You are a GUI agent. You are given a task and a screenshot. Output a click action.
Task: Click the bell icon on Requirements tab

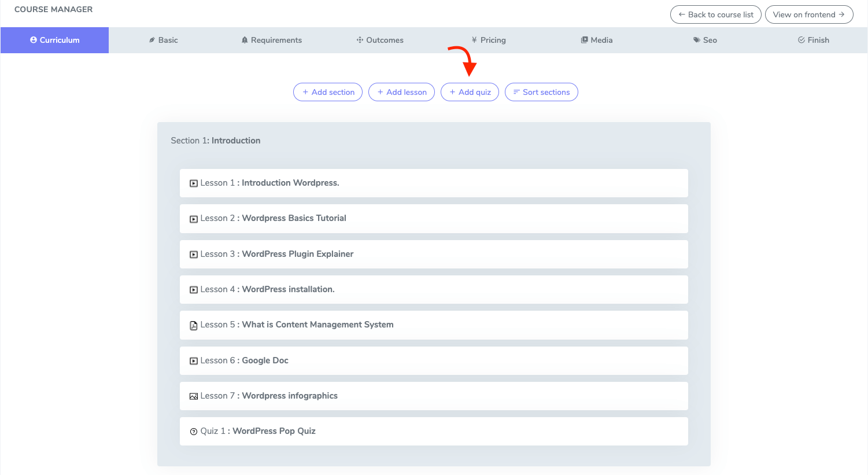(245, 40)
